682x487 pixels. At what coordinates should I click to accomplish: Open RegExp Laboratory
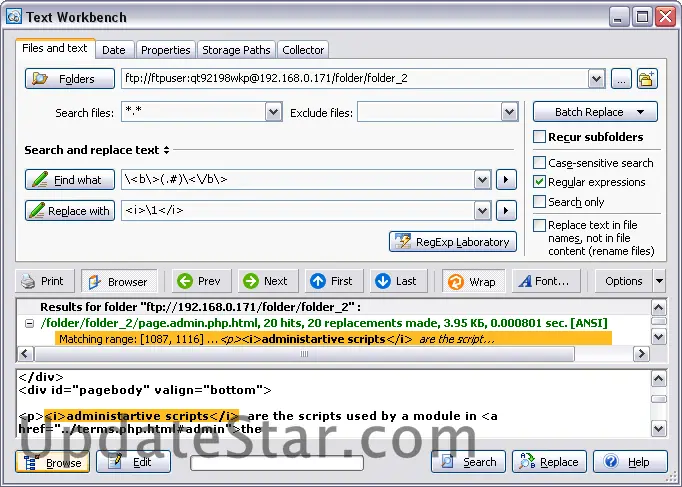click(453, 241)
